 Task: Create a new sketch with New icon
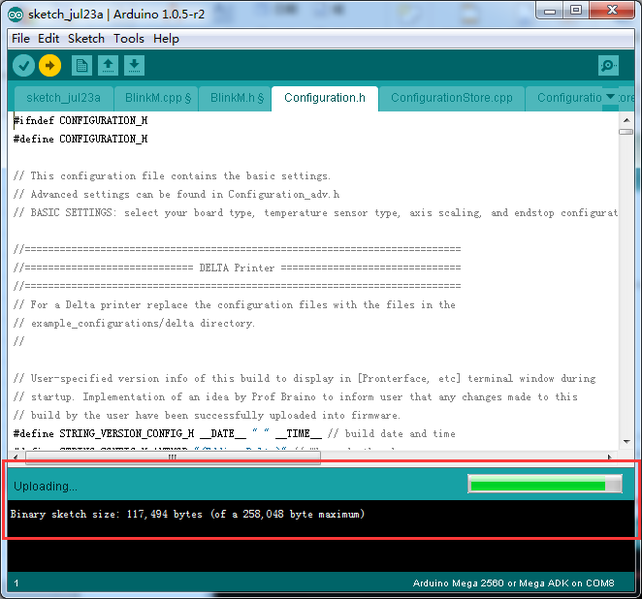click(x=81, y=66)
